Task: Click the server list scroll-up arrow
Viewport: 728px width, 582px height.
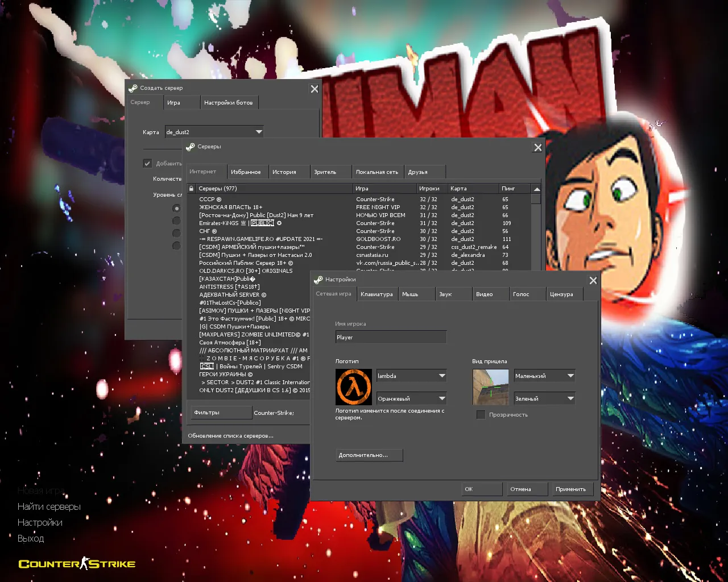Action: 536,189
